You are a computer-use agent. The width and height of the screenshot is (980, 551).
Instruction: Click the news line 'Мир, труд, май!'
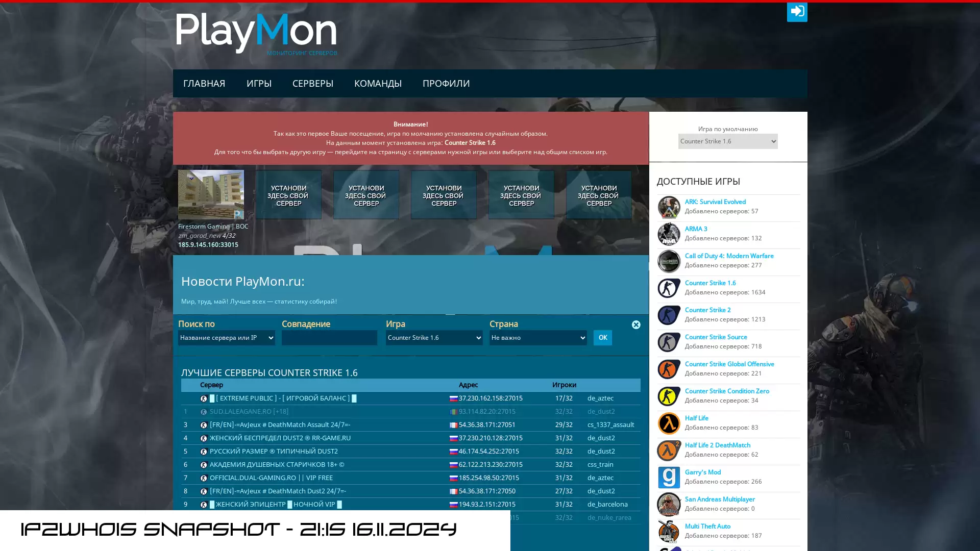259,302
